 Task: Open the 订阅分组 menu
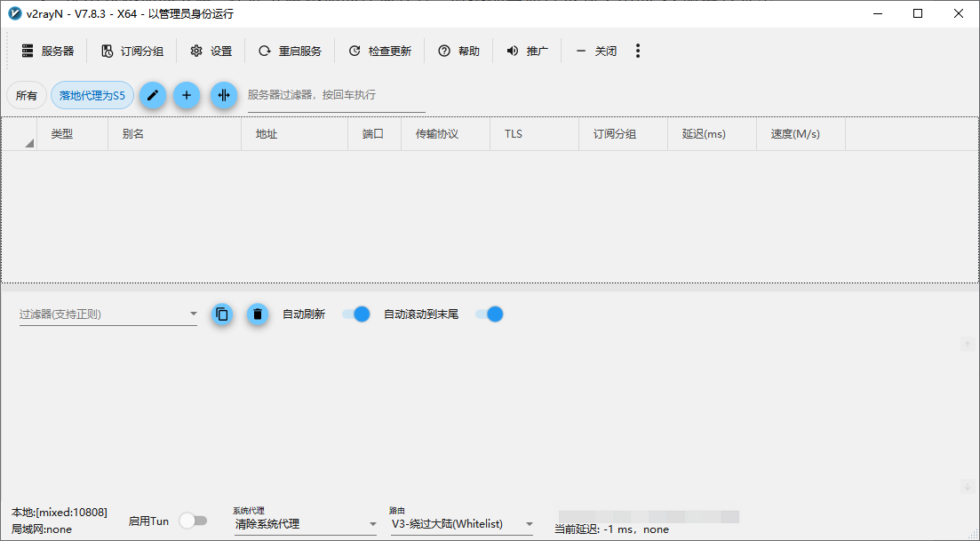(x=131, y=52)
